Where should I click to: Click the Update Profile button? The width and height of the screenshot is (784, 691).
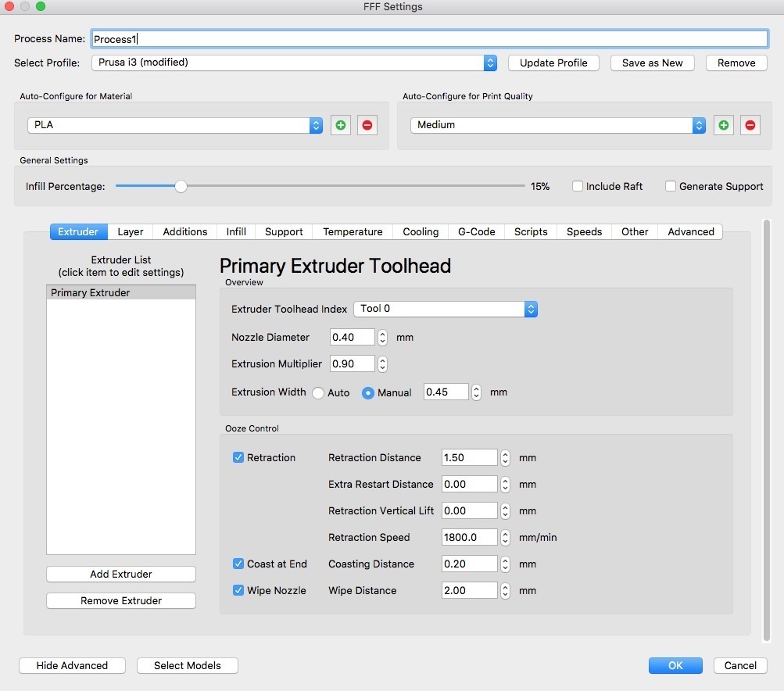point(553,63)
